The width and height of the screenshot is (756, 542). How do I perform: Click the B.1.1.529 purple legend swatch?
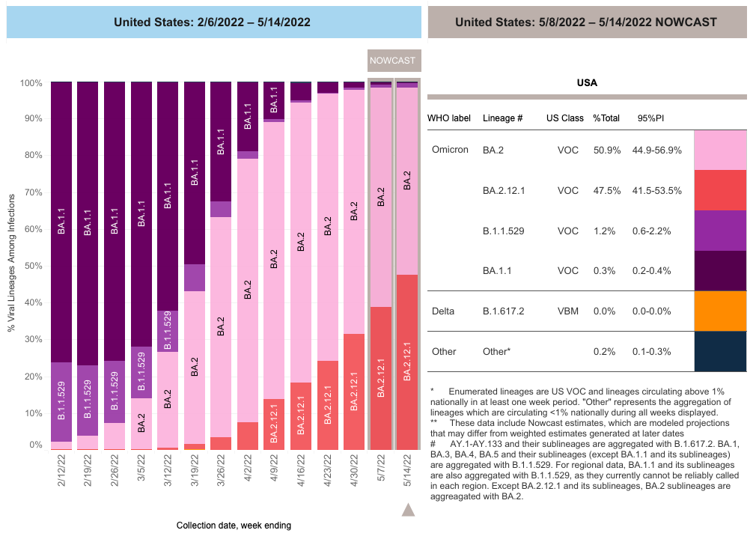click(720, 231)
